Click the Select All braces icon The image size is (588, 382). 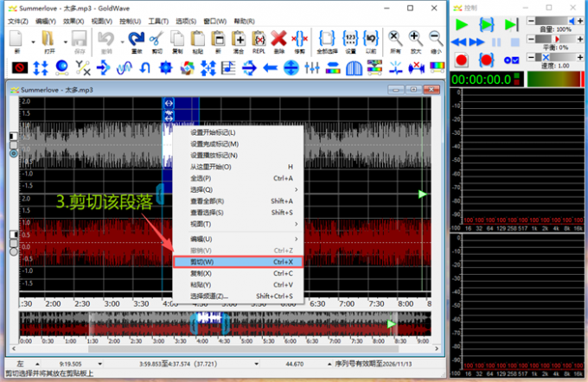[327, 39]
